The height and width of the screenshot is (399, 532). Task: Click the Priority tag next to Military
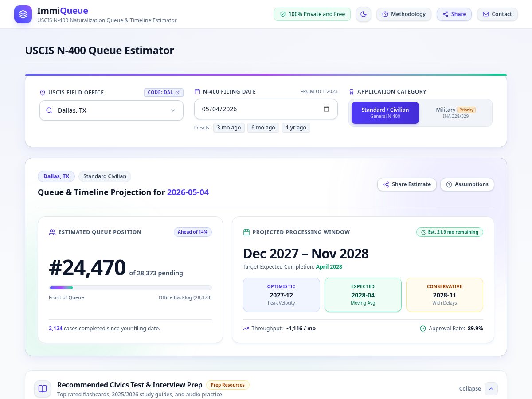click(x=466, y=110)
